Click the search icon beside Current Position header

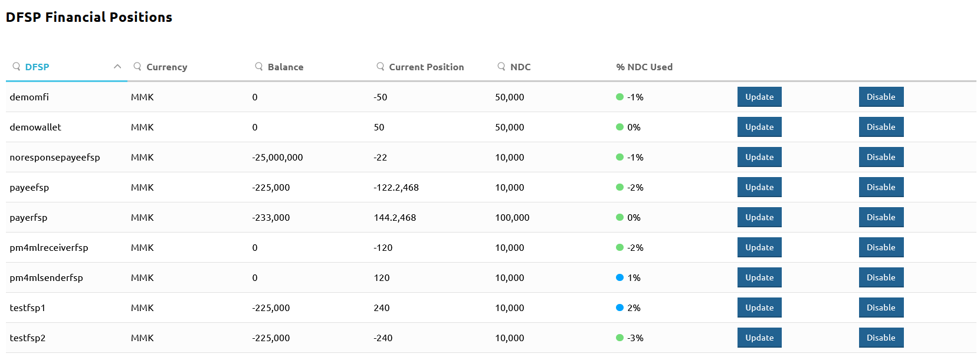tap(381, 67)
